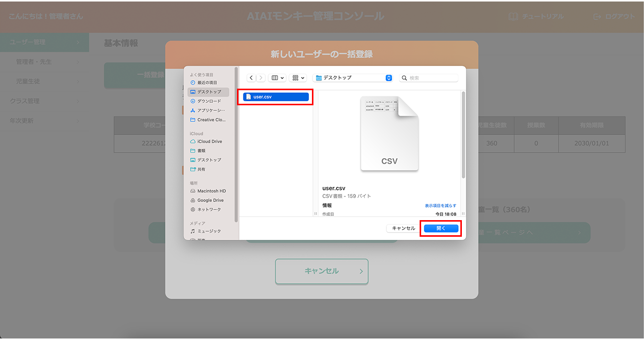Open ネットワーク in sidebar

tap(209, 210)
